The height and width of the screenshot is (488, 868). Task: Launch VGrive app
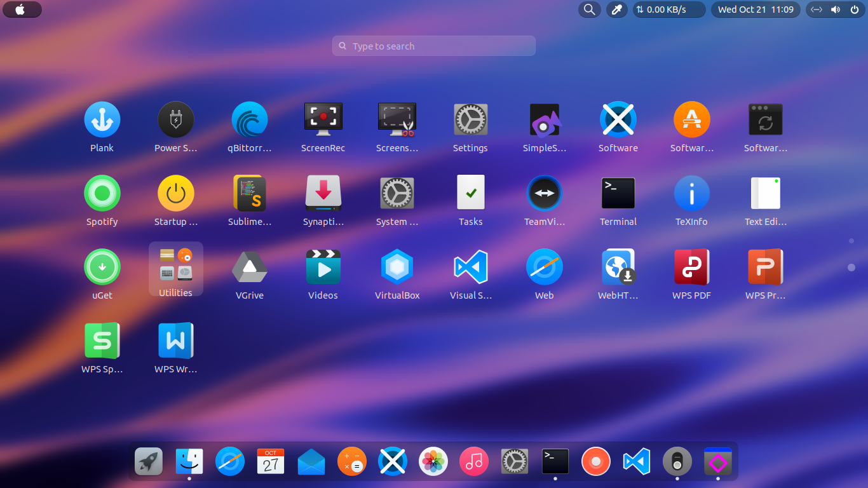[x=249, y=267]
